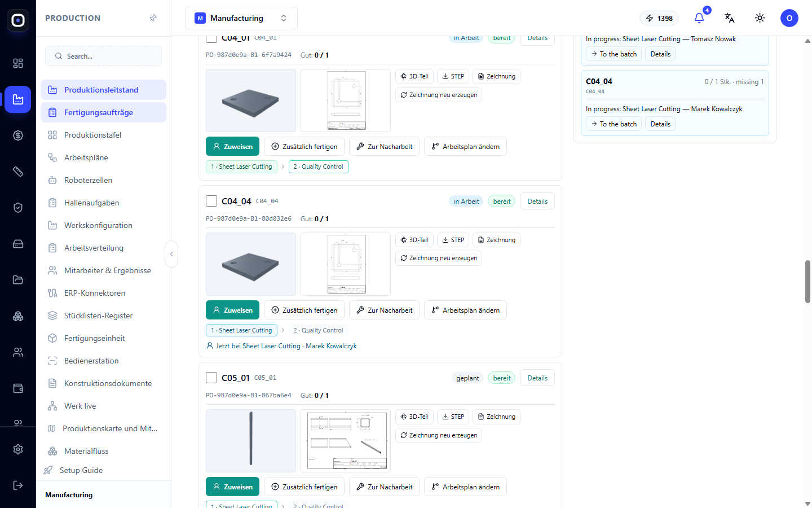Select the Quality Control step of C04_04
Viewport: 812px width, 508px height.
319,330
